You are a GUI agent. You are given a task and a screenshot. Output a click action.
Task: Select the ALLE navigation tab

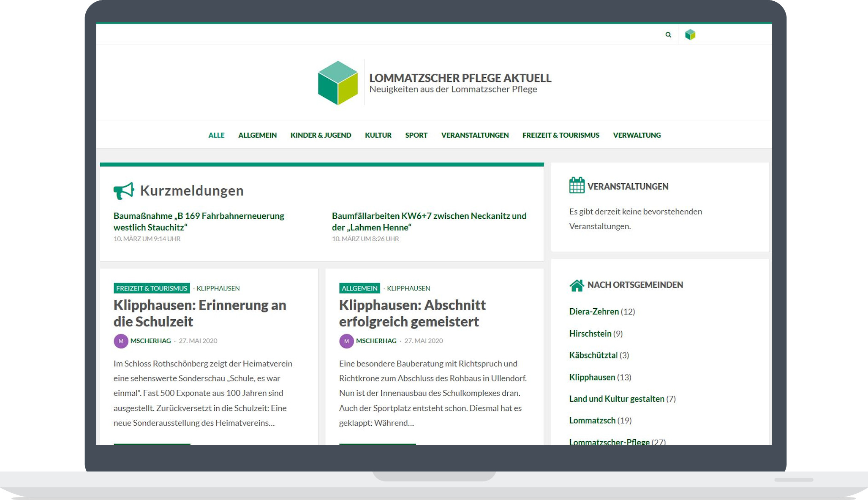216,135
